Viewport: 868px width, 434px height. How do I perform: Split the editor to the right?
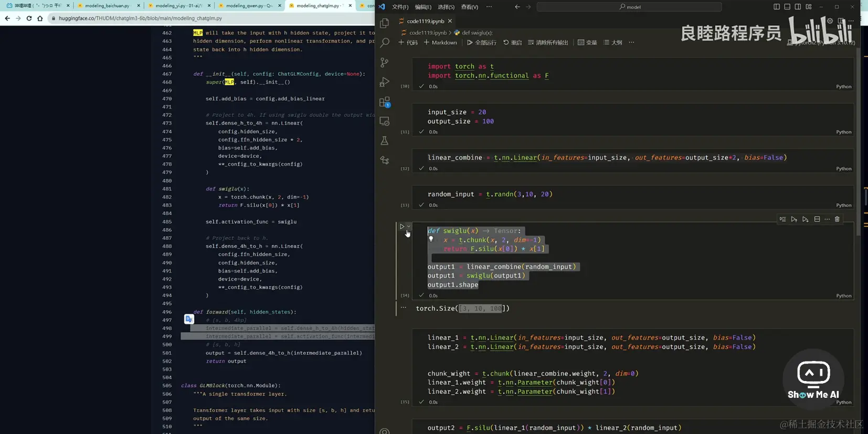click(841, 21)
